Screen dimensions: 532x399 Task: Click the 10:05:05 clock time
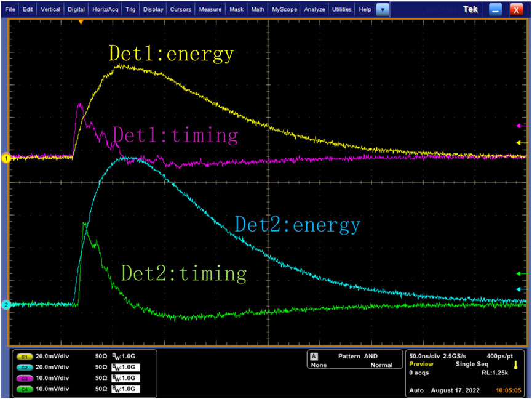(508, 390)
